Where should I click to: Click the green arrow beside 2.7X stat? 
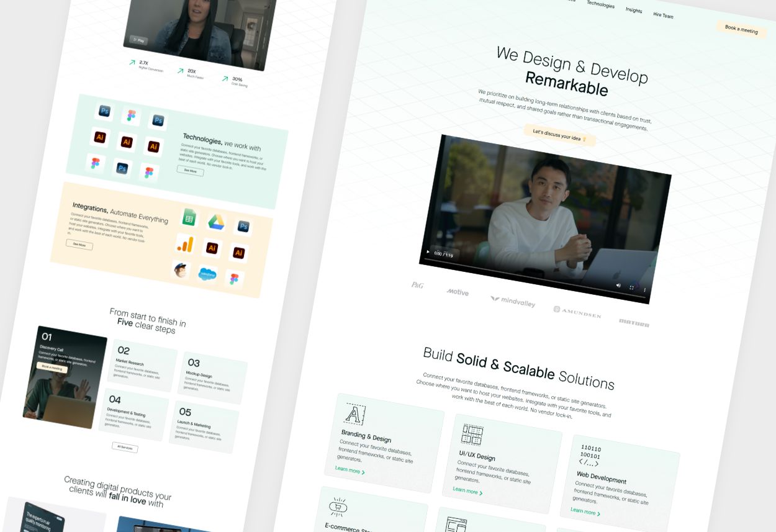point(132,62)
